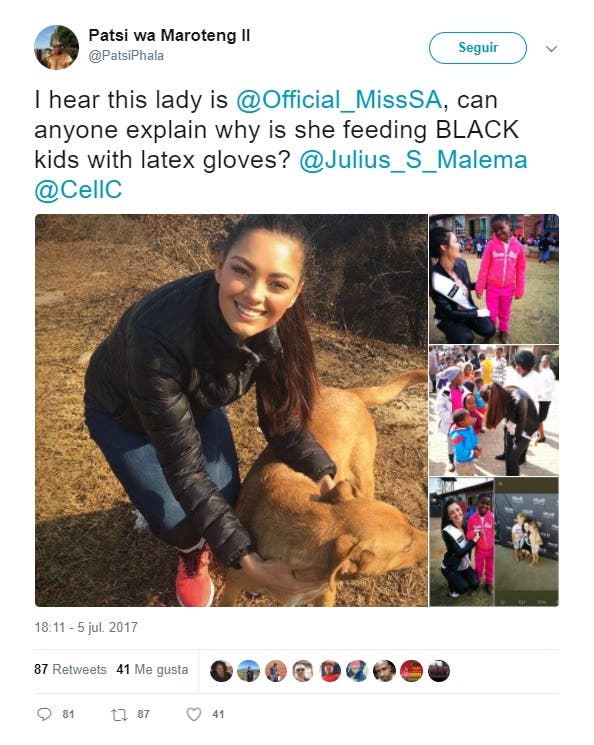Like the tweet with heart icon
This screenshot has height=745, width=594.
point(193,714)
